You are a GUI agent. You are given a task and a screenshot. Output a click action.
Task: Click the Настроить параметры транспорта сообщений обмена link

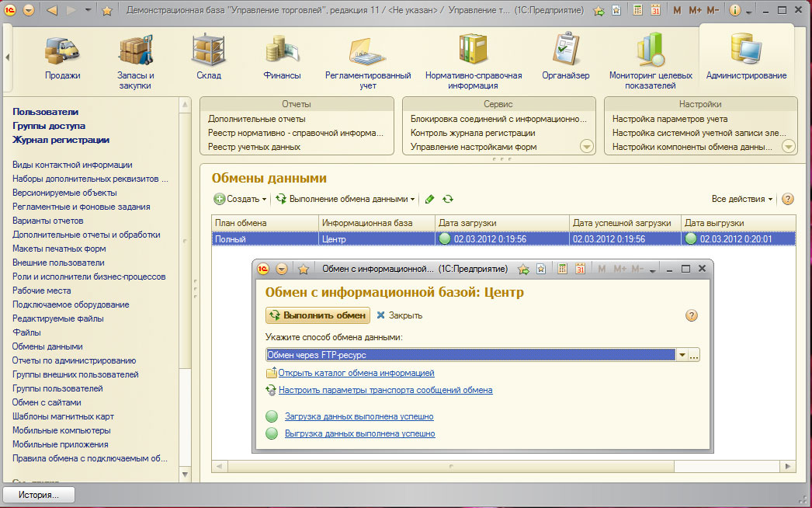385,390
